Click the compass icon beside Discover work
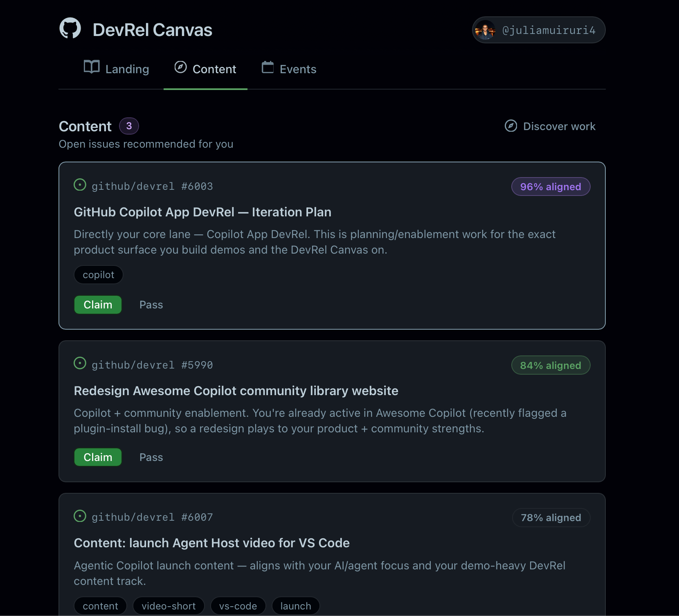Viewport: 679px width, 616px height. [x=511, y=126]
